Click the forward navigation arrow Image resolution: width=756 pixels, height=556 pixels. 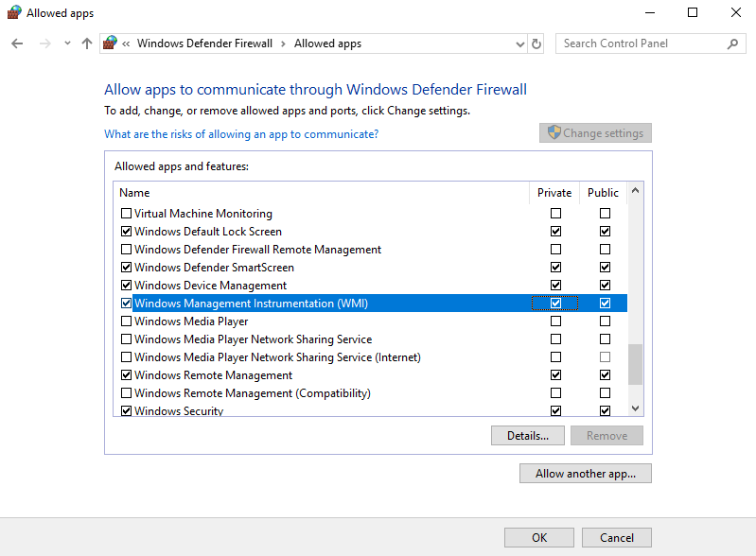pos(44,43)
